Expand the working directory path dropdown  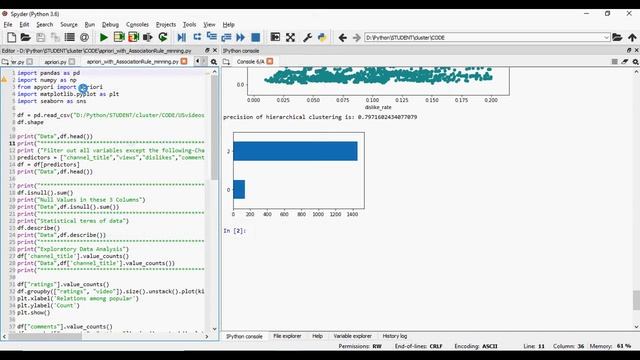606,38
